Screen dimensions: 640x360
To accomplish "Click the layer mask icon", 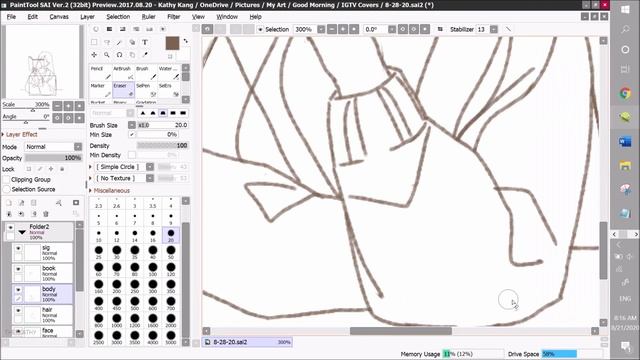I will click(x=76, y=203).
